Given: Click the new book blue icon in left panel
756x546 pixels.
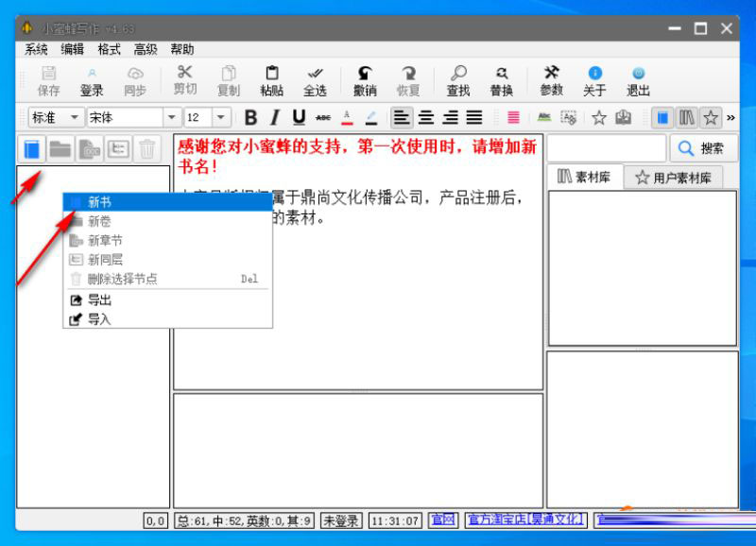Looking at the screenshot, I should point(32,149).
